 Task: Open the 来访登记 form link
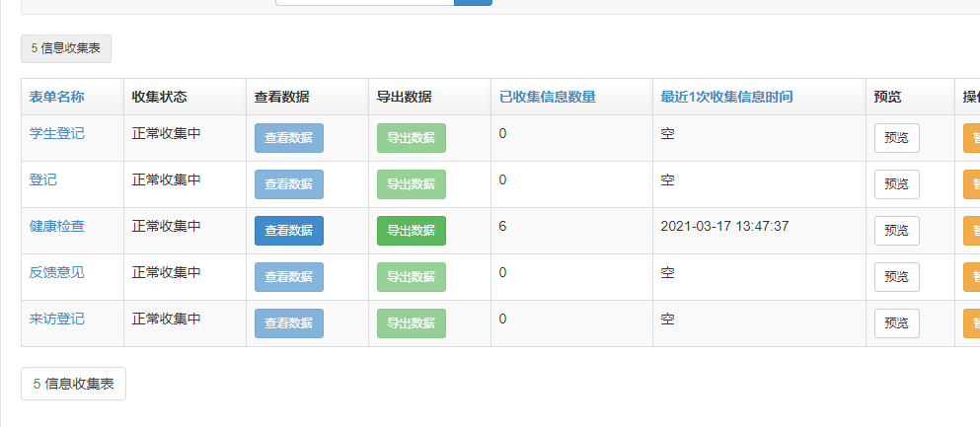[57, 319]
